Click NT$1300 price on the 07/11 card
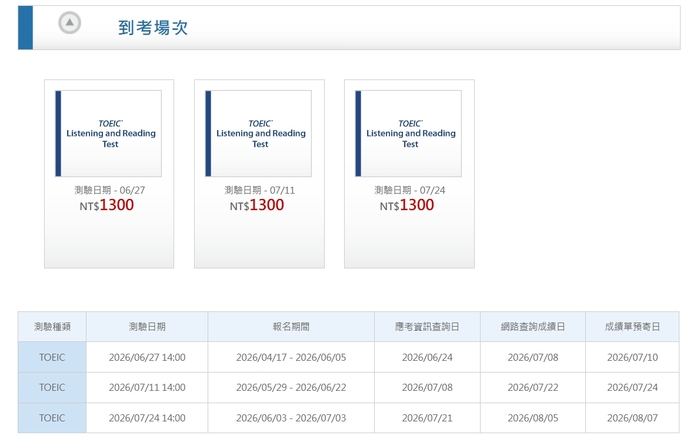Screen dimensions: 700x442 pyautogui.click(x=257, y=205)
